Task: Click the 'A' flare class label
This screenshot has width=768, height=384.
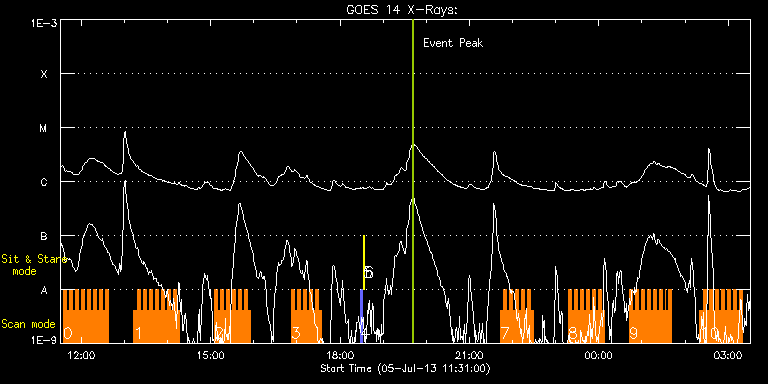Action: (44, 290)
